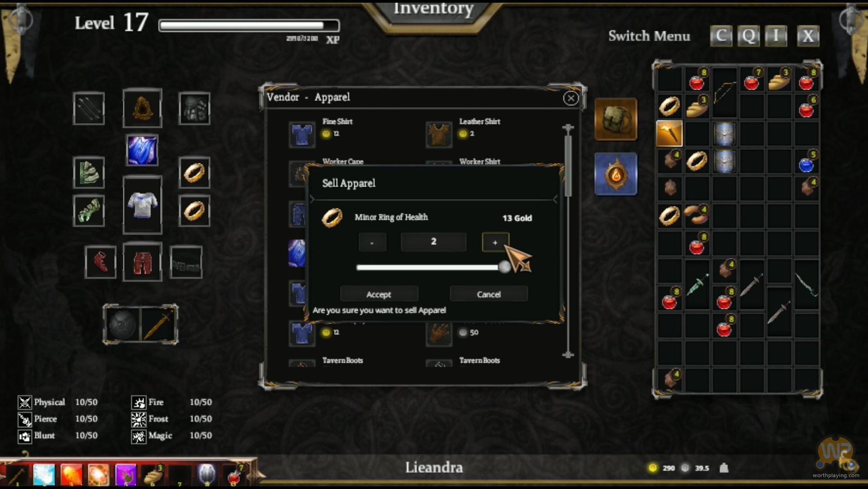Viewport: 868px width, 489px height.
Task: Click the quantity field showing 2
Action: pos(433,242)
